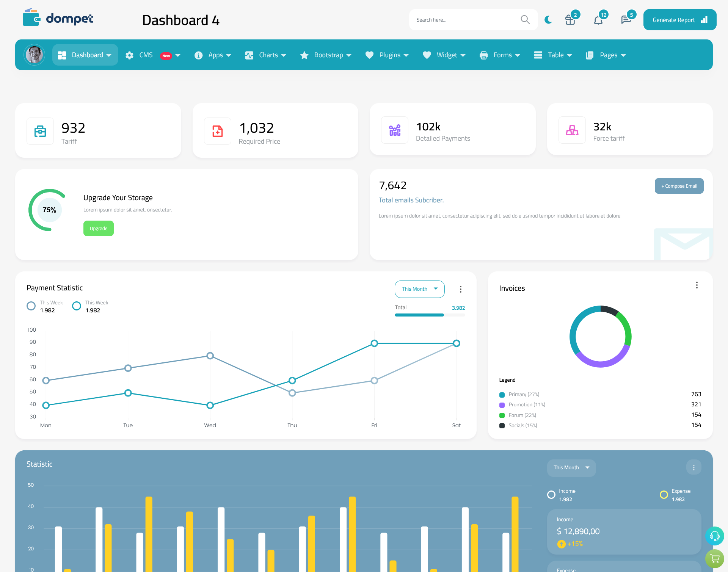Open the CMS navigation menu item
Image resolution: width=728 pixels, height=572 pixels.
[151, 55]
